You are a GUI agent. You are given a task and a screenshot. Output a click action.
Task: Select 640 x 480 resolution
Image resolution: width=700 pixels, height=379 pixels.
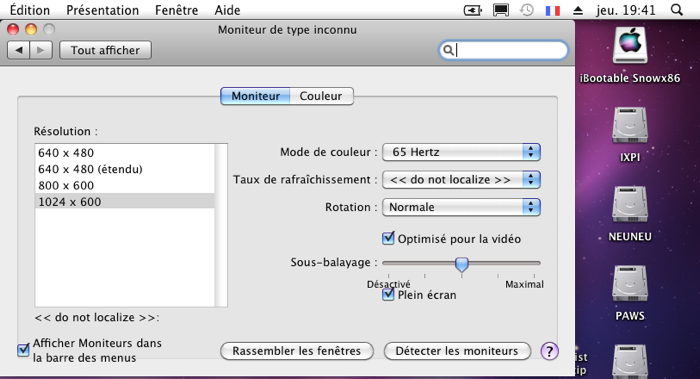point(125,153)
